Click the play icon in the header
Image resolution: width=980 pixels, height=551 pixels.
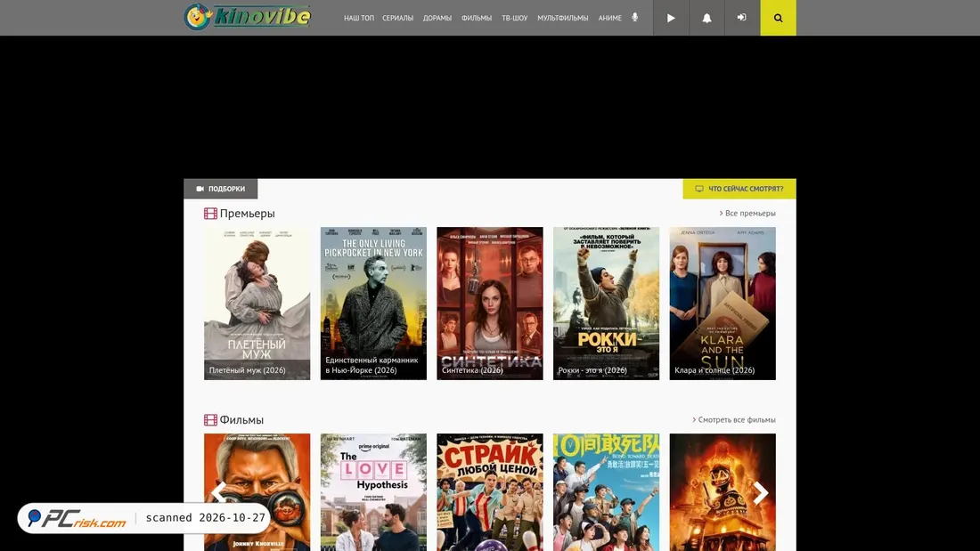pos(671,18)
